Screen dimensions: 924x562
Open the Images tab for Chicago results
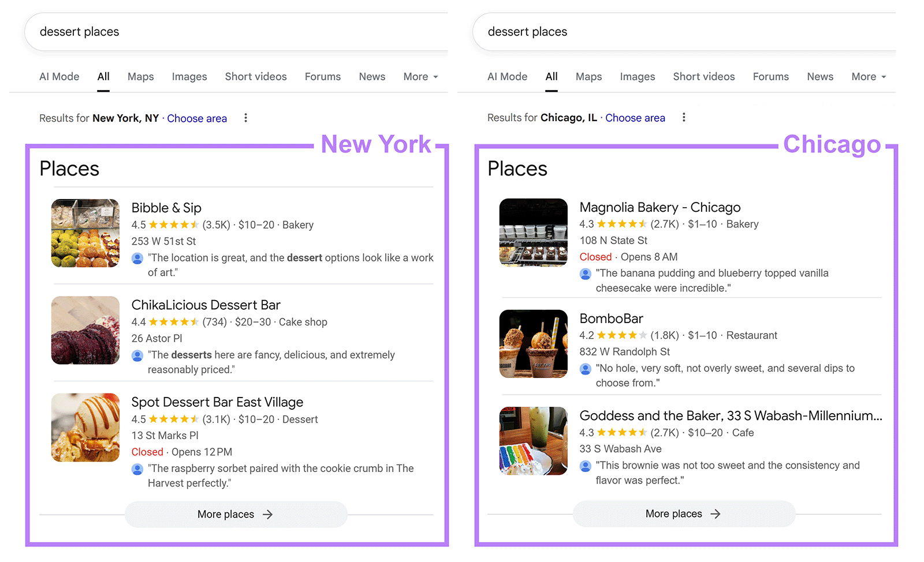coord(637,76)
